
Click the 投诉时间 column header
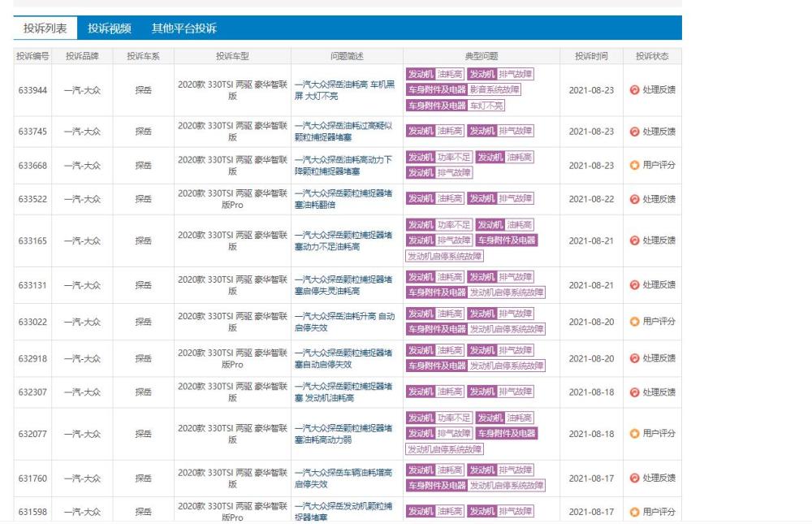coord(591,56)
